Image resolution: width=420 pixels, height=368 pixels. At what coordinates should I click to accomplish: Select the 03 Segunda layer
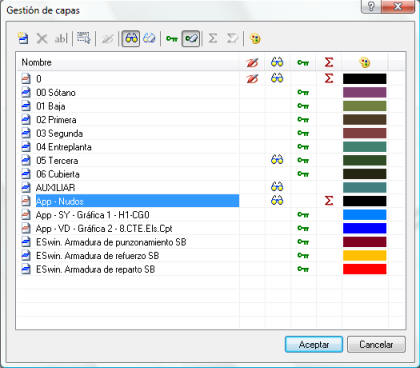point(59,134)
